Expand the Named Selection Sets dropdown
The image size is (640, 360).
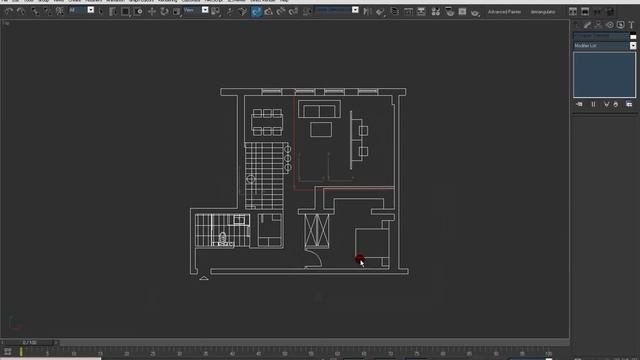pos(355,10)
